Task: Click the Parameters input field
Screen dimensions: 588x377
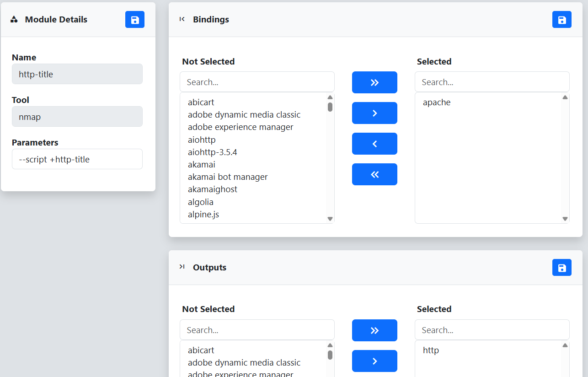Action: point(77,159)
